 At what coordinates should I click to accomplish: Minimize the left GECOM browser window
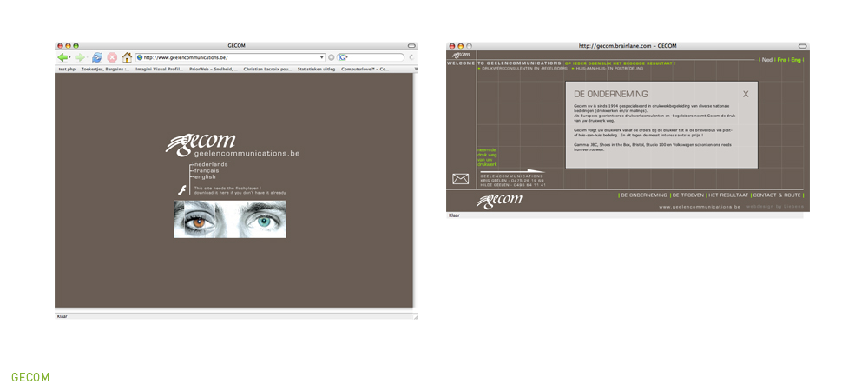pos(68,46)
